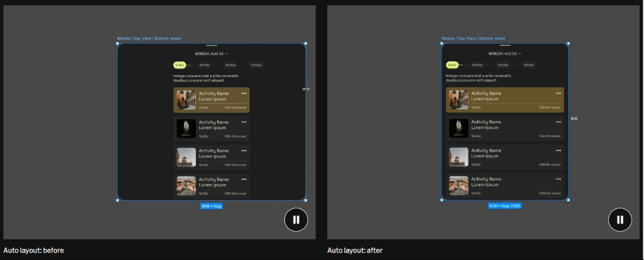
Task: Open the MONDAY, AUG 04 dropdown in the before frame
Action: coord(211,54)
